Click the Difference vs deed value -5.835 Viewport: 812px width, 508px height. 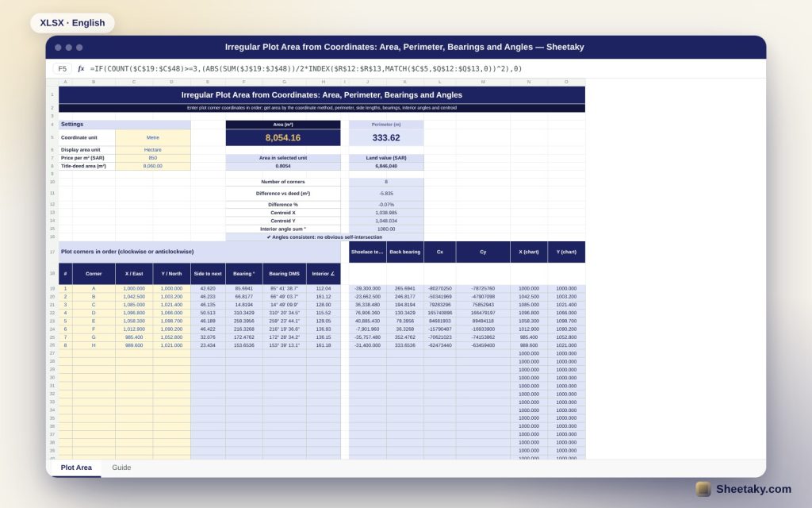click(x=386, y=194)
